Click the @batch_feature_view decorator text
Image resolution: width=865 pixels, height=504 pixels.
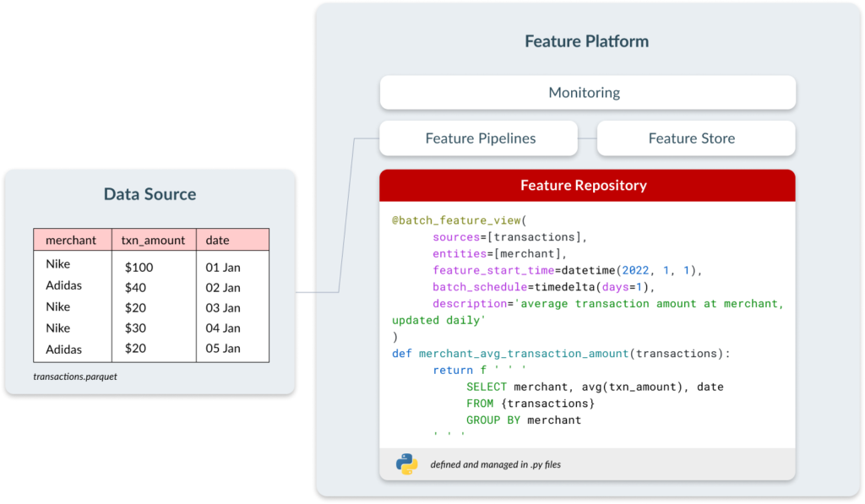tap(456, 220)
